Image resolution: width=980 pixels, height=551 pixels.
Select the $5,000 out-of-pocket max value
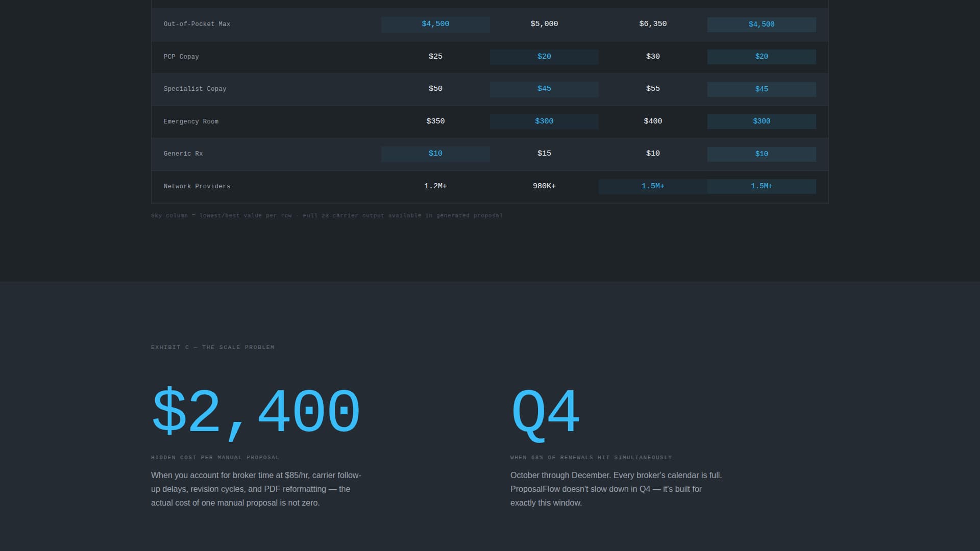(x=544, y=24)
